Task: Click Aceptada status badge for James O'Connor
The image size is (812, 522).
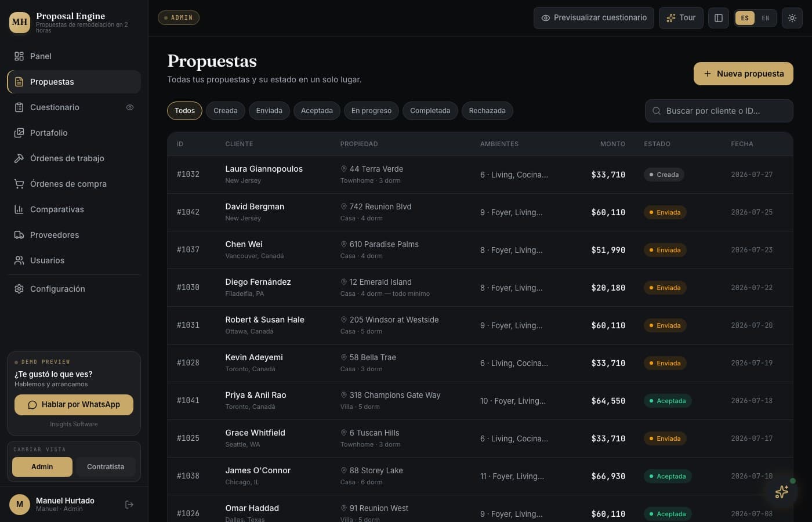Action: [x=668, y=476]
